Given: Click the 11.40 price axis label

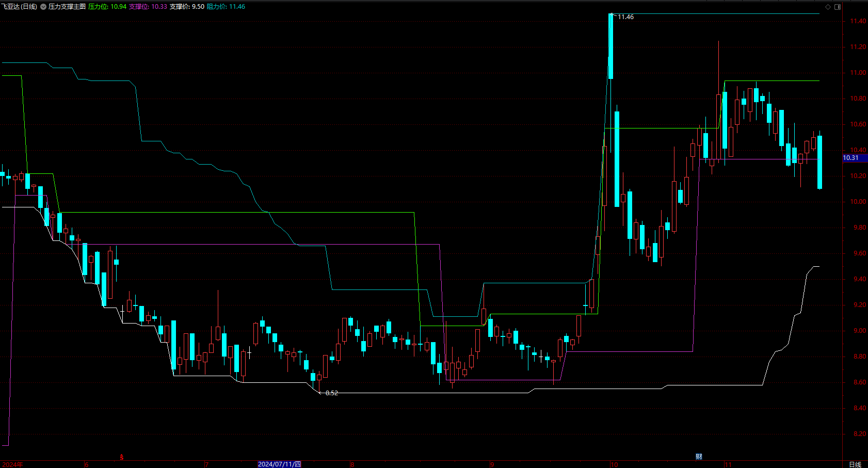Looking at the screenshot, I should point(858,21).
